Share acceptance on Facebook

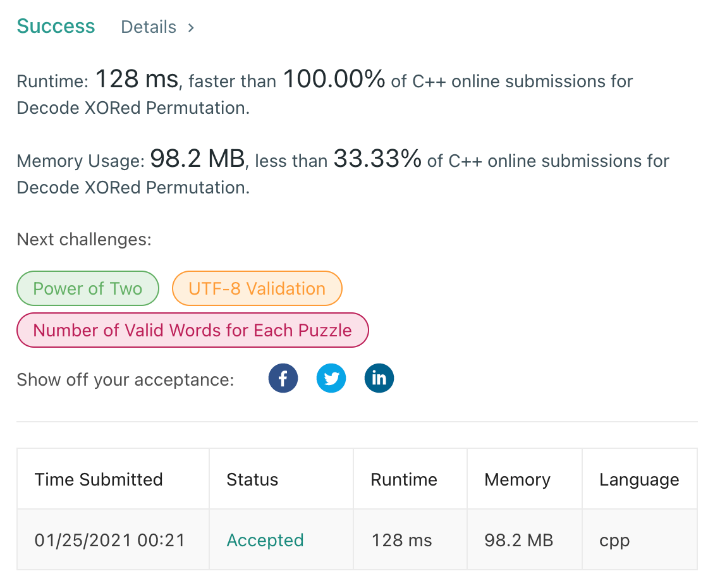(283, 379)
